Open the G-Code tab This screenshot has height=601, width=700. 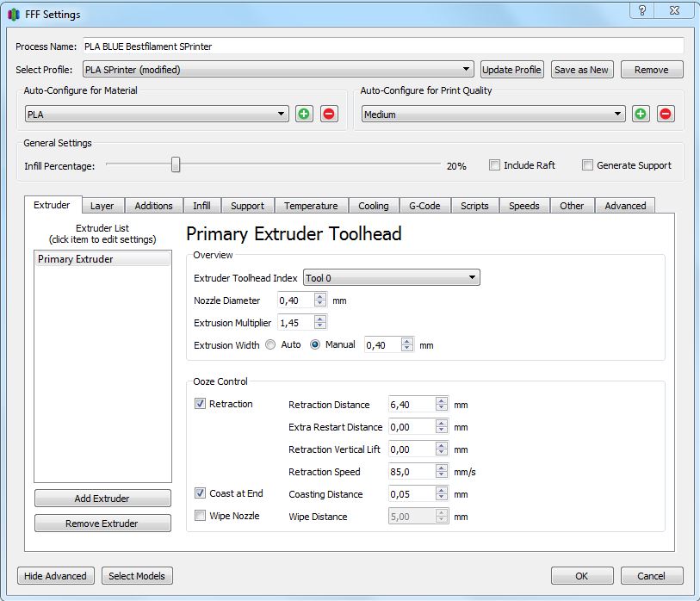pos(424,206)
